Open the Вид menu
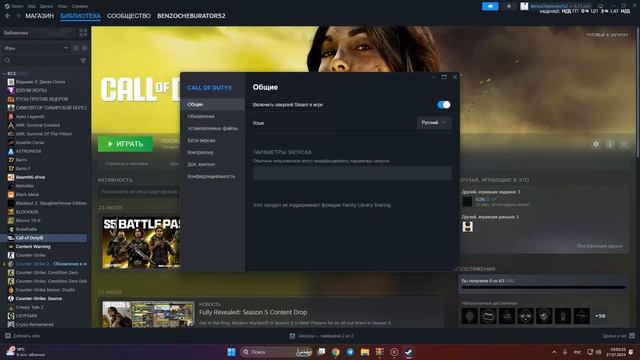Image resolution: width=640 pixels, height=360 pixels. click(x=31, y=6)
